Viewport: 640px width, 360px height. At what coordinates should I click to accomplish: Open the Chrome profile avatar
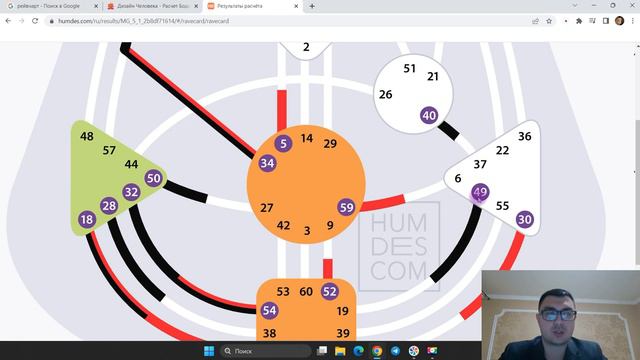(x=619, y=21)
